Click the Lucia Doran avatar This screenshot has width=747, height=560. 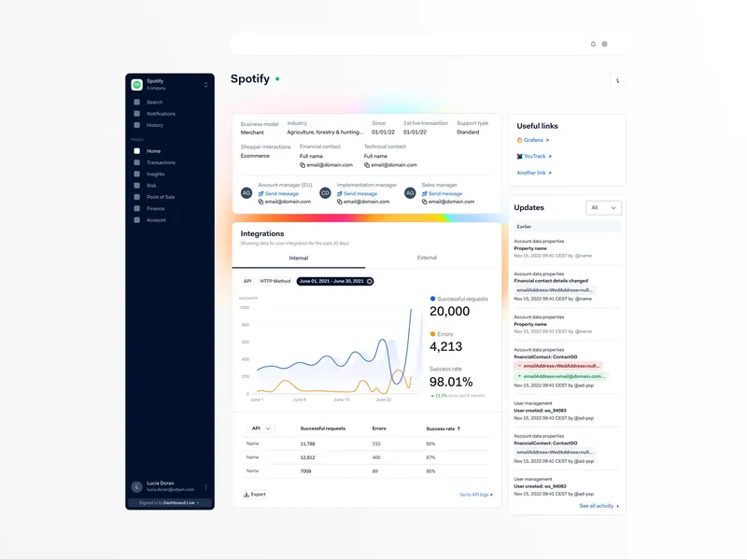click(x=136, y=486)
